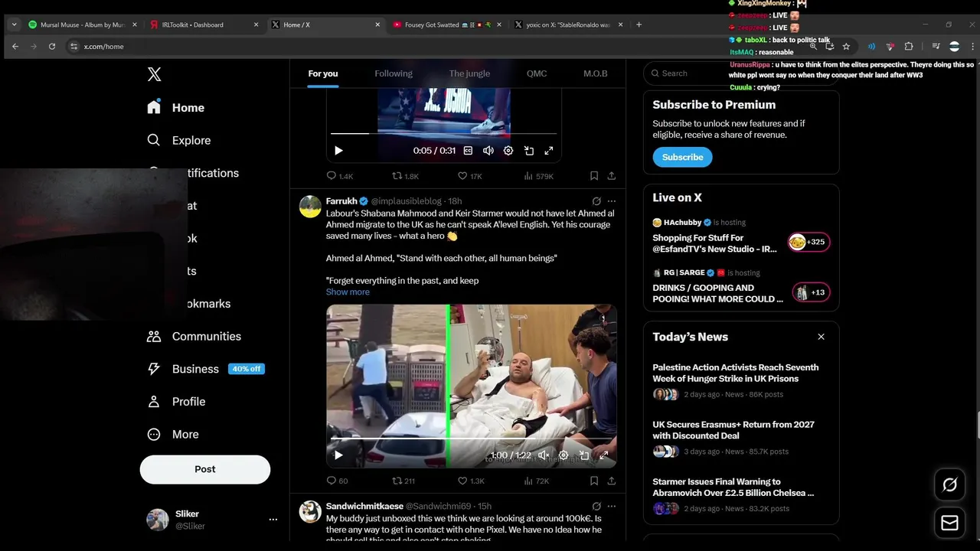The height and width of the screenshot is (551, 980).
Task: Open three-dot menu on Sandwichmitkaese's tweet
Action: pos(611,506)
